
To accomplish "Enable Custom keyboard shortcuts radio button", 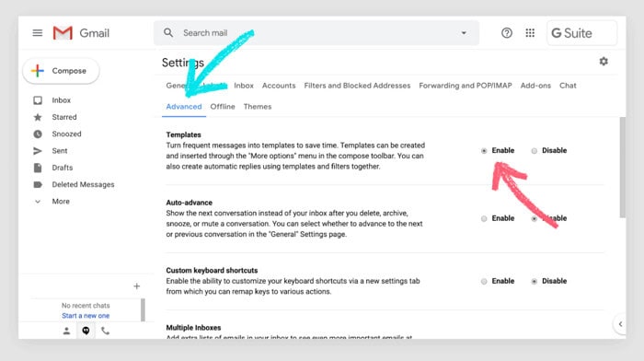I will tap(484, 282).
